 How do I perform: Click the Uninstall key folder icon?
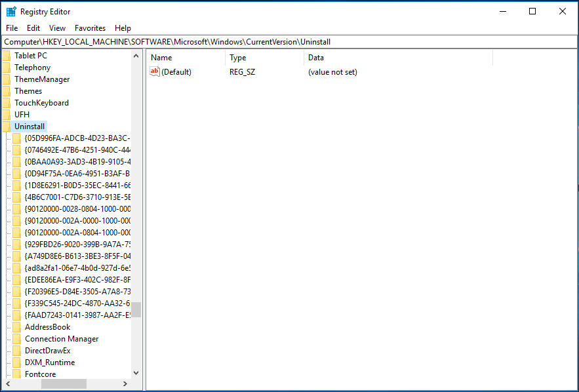click(x=7, y=127)
